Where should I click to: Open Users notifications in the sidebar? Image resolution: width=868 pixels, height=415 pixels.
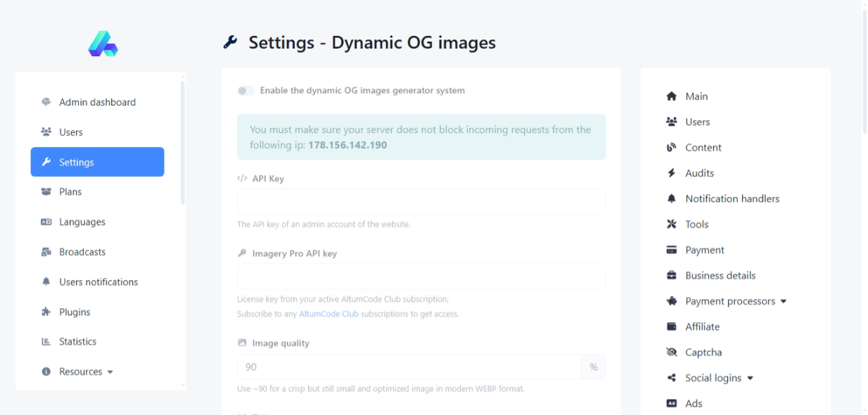98,282
